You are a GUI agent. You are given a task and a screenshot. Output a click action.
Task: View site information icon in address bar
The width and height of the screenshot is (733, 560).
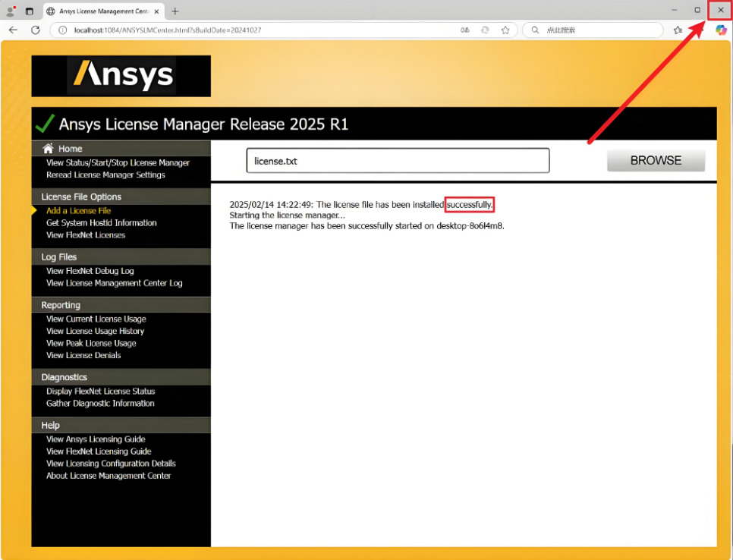[x=62, y=30]
